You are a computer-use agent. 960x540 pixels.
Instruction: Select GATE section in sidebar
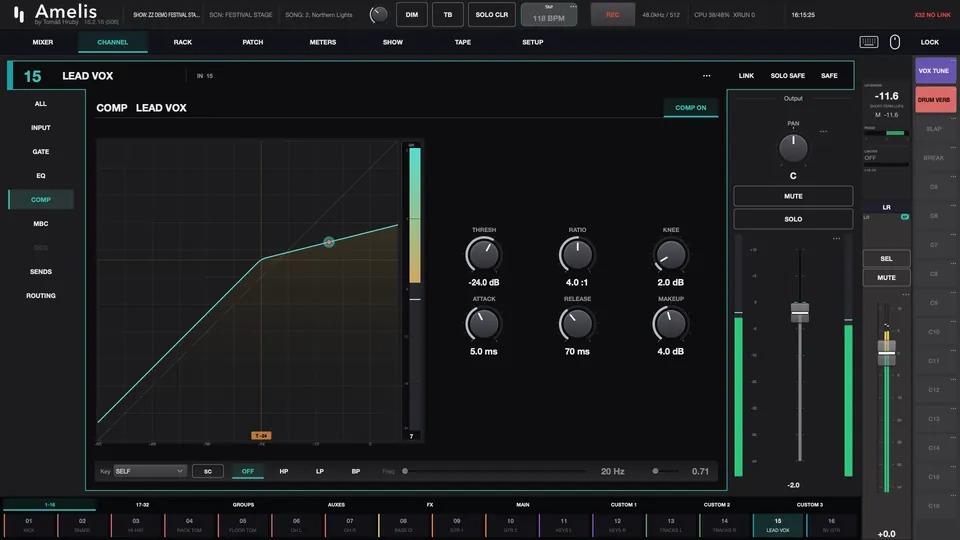click(40, 152)
